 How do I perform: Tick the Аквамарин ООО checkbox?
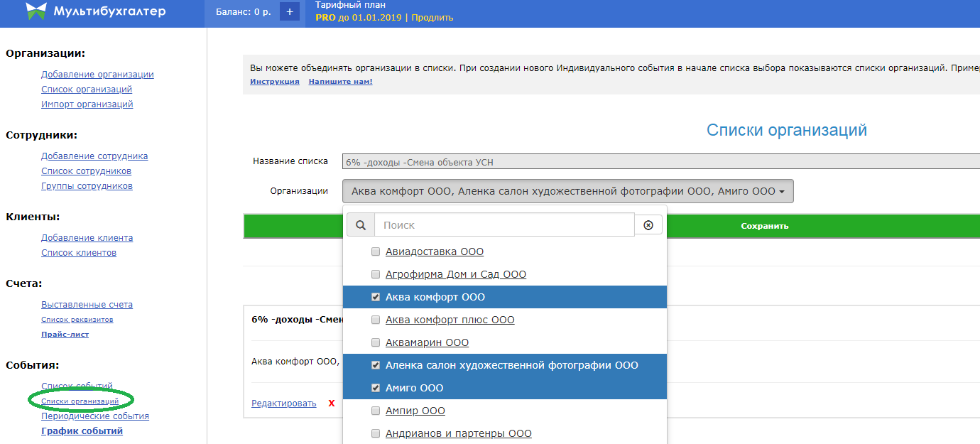[376, 342]
